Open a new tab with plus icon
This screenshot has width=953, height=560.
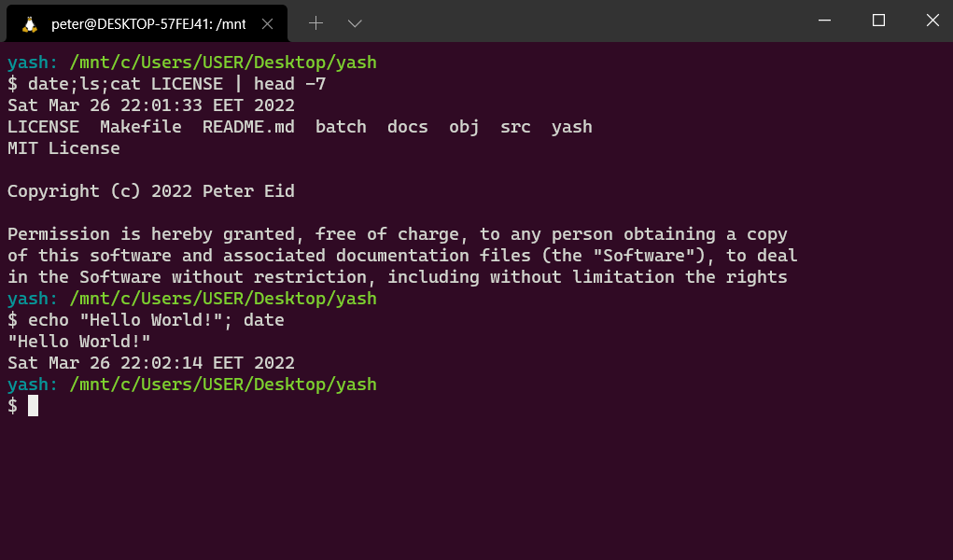point(315,23)
